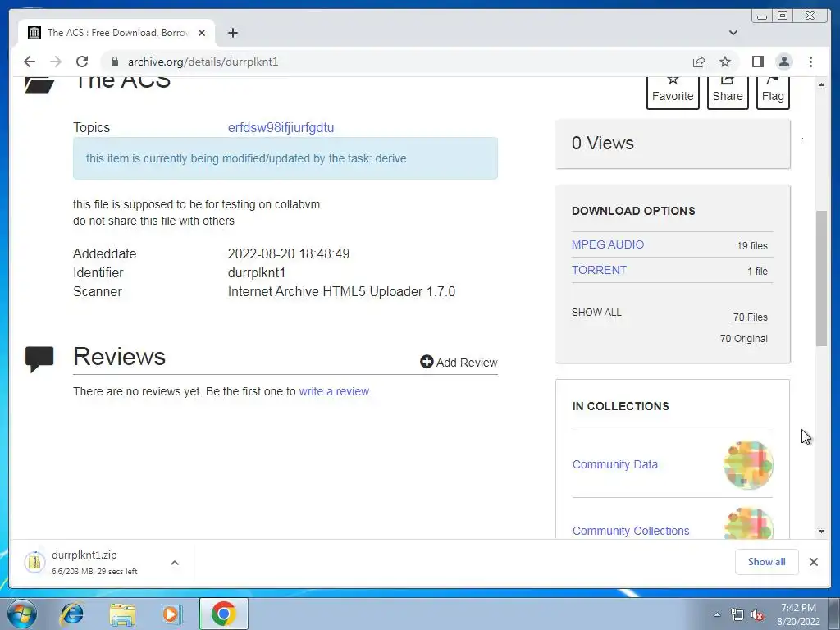
Task: Open the topic link erfdsw98ifjiurfgdtu
Action: click(x=281, y=127)
